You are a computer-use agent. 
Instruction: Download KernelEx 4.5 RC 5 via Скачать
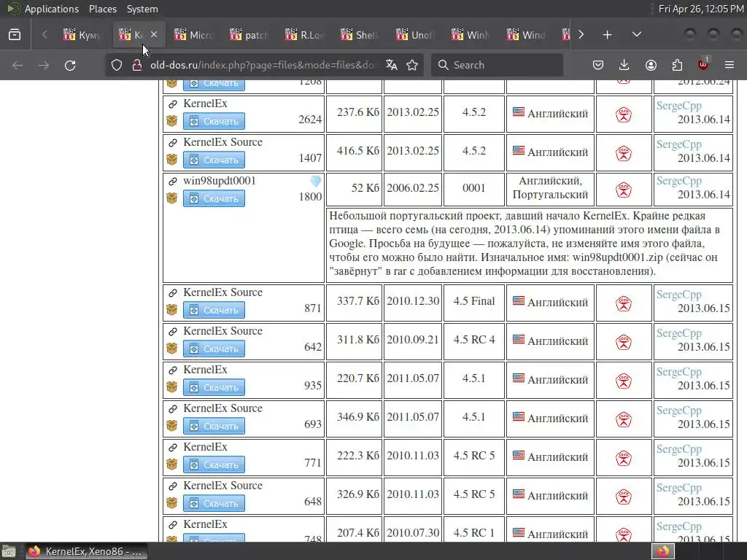tap(214, 464)
